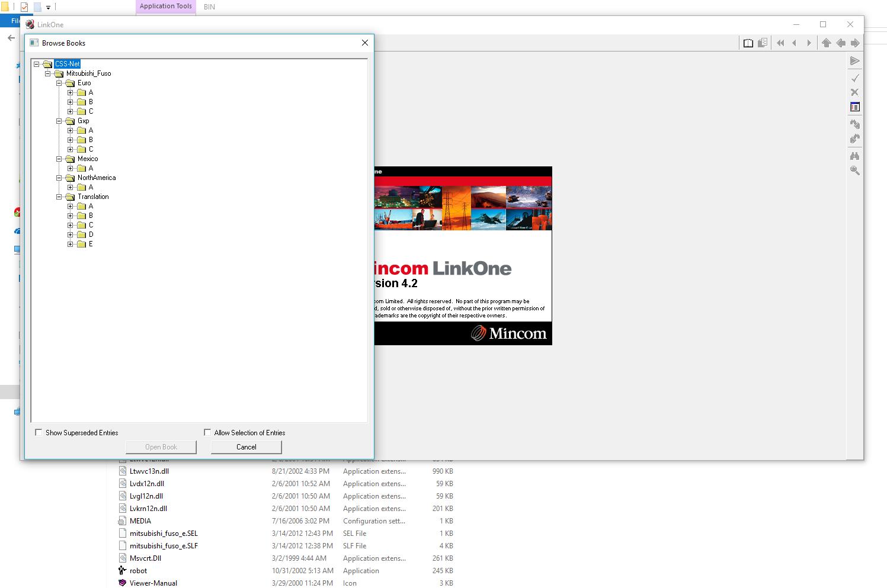Click the play triangle on side toolbar
The image size is (887, 588).
(854, 61)
